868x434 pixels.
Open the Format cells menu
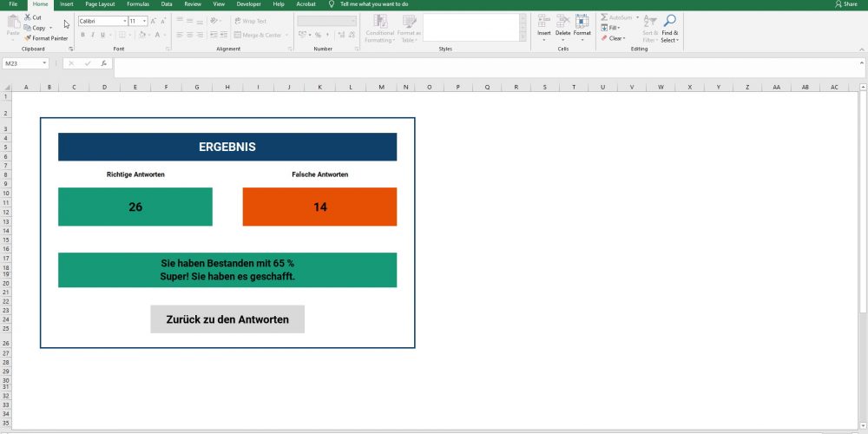[x=582, y=28]
